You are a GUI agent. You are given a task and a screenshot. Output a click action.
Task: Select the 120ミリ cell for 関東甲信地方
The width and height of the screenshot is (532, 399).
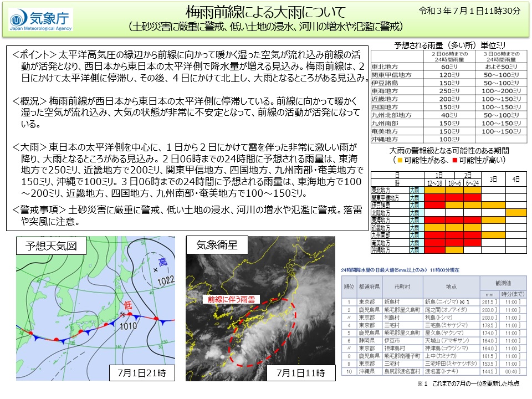click(449, 75)
